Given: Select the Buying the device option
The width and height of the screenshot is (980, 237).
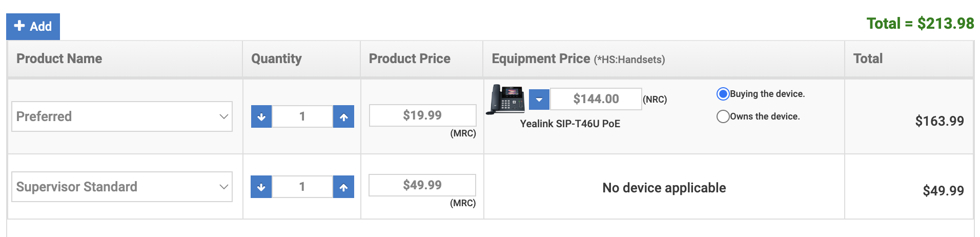Looking at the screenshot, I should tap(723, 94).
